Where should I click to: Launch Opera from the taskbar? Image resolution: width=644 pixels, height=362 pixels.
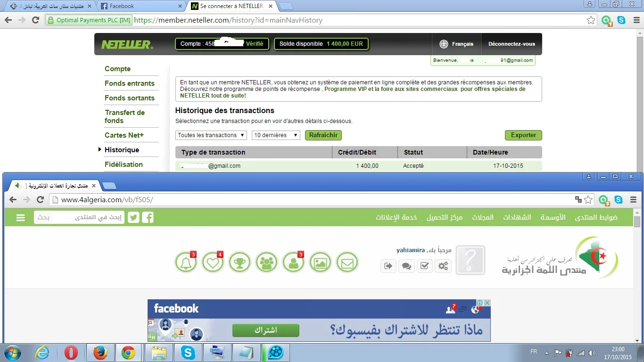71,353
